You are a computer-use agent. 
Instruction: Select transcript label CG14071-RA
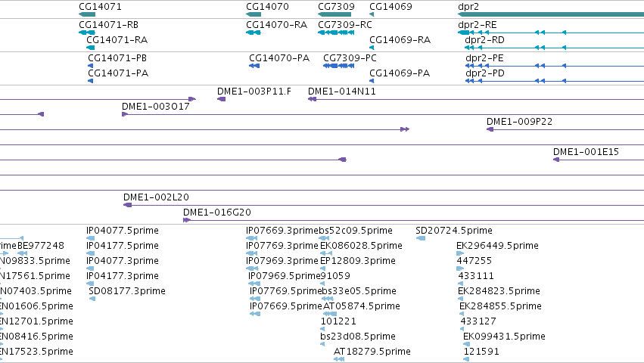click(117, 40)
